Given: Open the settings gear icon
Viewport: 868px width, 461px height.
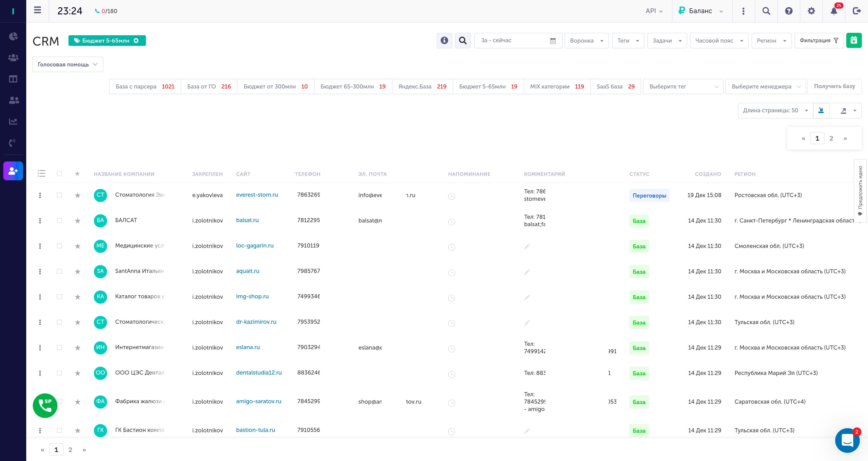Looking at the screenshot, I should (811, 11).
